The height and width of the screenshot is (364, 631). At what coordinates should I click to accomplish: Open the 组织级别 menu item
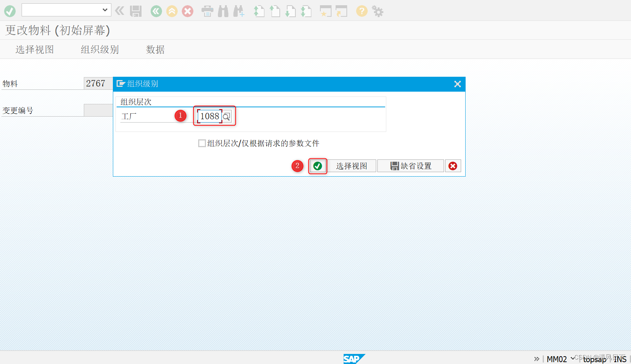coord(100,50)
